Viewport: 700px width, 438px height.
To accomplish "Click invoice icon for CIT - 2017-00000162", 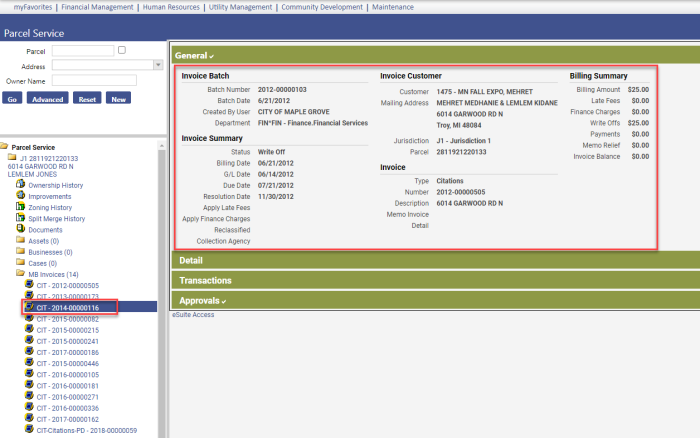I will [29, 418].
